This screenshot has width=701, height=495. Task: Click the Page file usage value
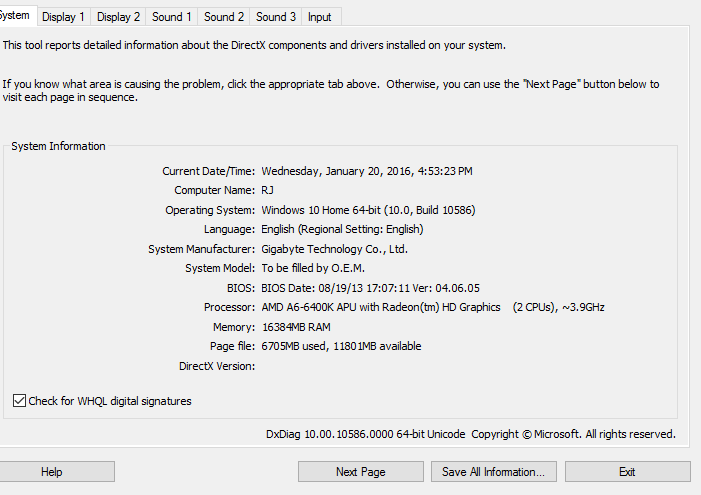(341, 346)
